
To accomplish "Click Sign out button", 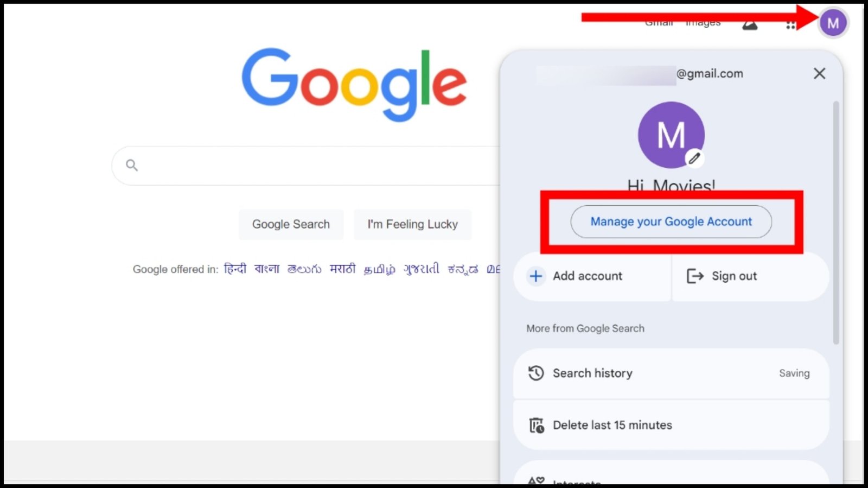I will tap(751, 276).
